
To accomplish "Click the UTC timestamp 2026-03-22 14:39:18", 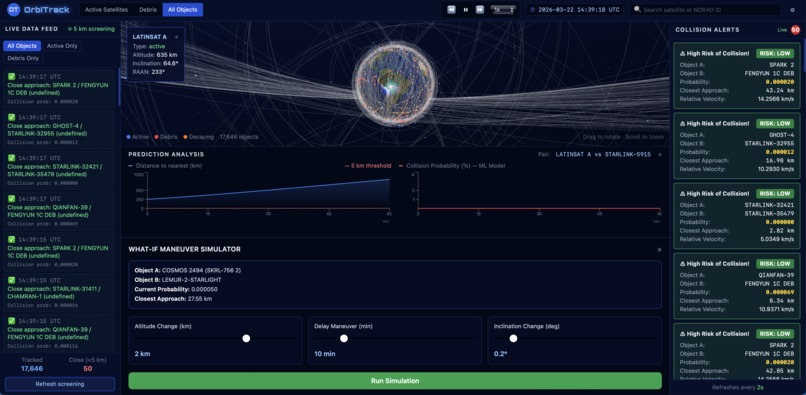I will tap(578, 9).
